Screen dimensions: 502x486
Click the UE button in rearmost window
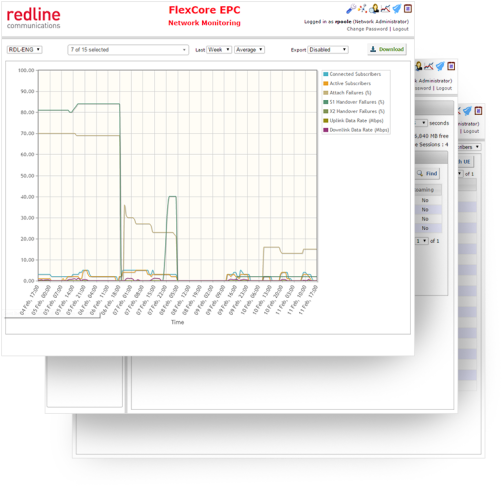[x=466, y=162]
